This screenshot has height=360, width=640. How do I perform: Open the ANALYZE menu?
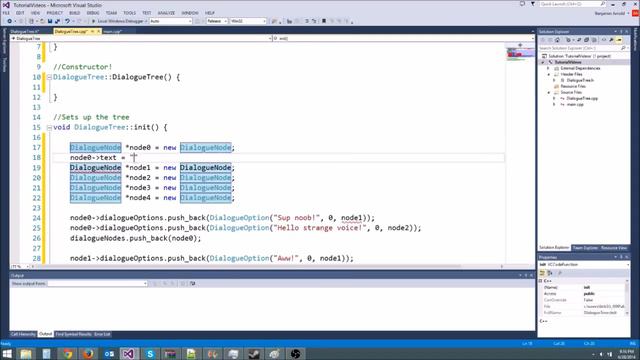[166, 13]
